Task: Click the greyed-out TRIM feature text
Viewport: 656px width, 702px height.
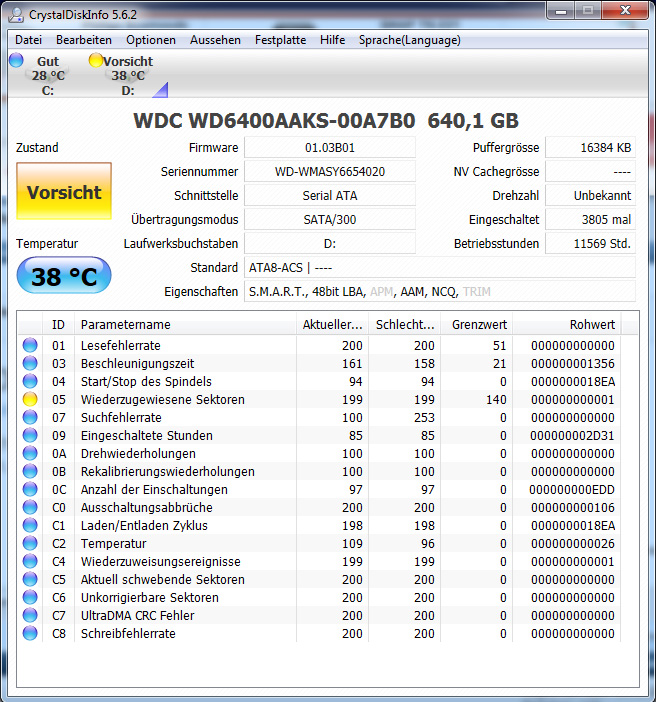Action: 476,292
